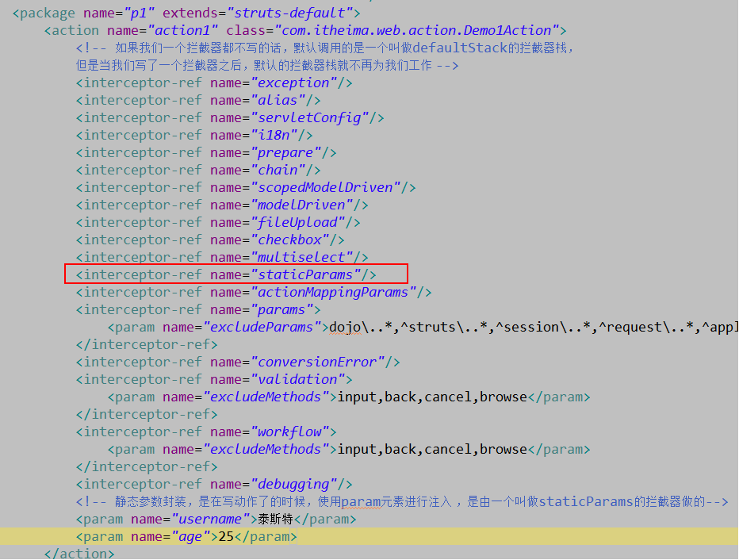Click the ^struts\..* pattern text
Image resolution: width=739 pixels, height=560 pixels.
[445, 327]
